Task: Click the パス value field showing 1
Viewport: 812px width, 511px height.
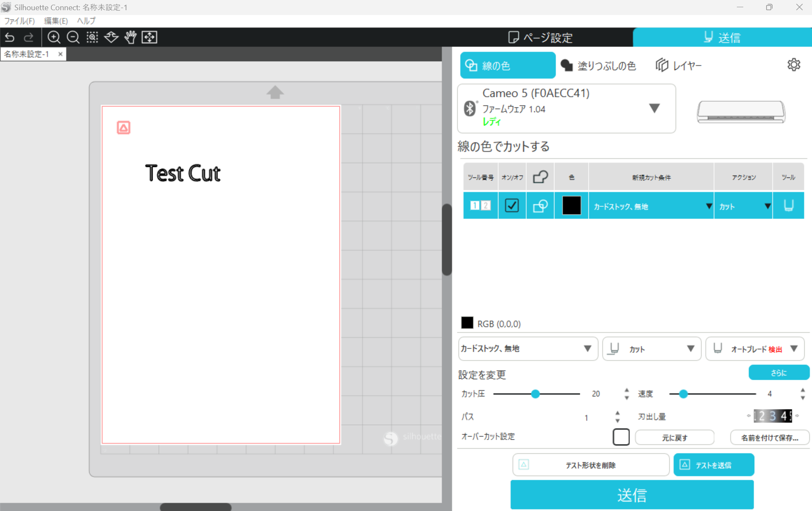Action: 586,418
